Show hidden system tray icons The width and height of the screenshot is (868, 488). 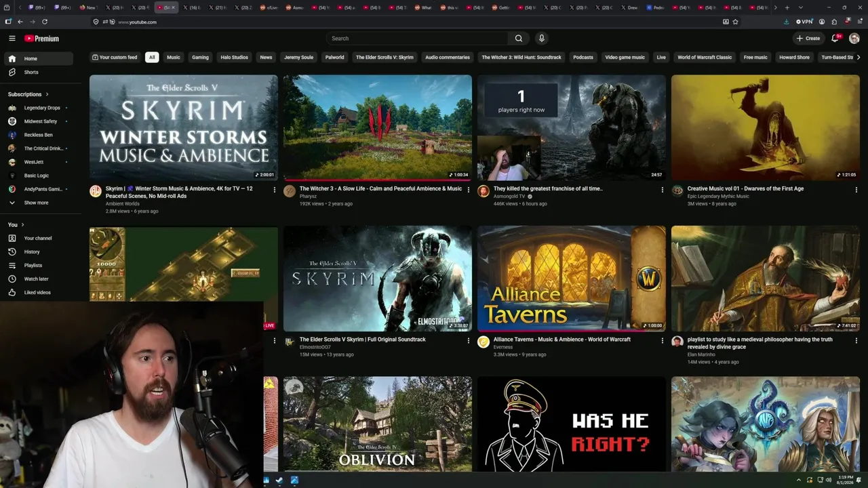(800, 480)
